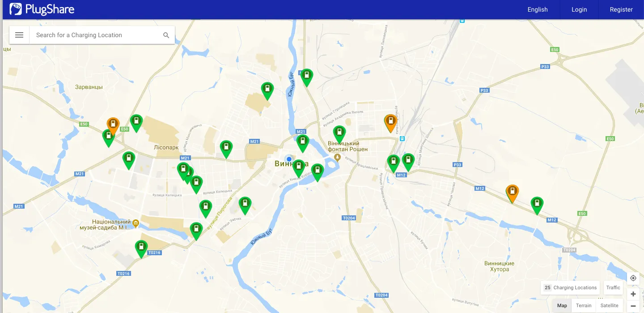Click the PlugShare logo
The height and width of the screenshot is (313, 644).
pyautogui.click(x=42, y=9)
